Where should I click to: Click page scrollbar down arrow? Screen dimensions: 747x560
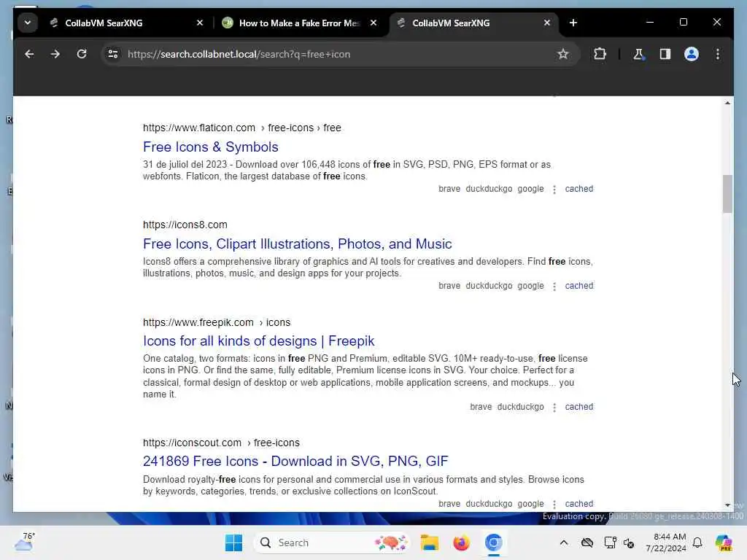tap(727, 505)
